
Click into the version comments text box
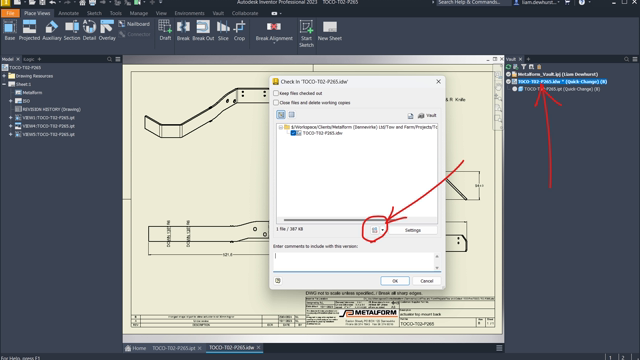353,261
